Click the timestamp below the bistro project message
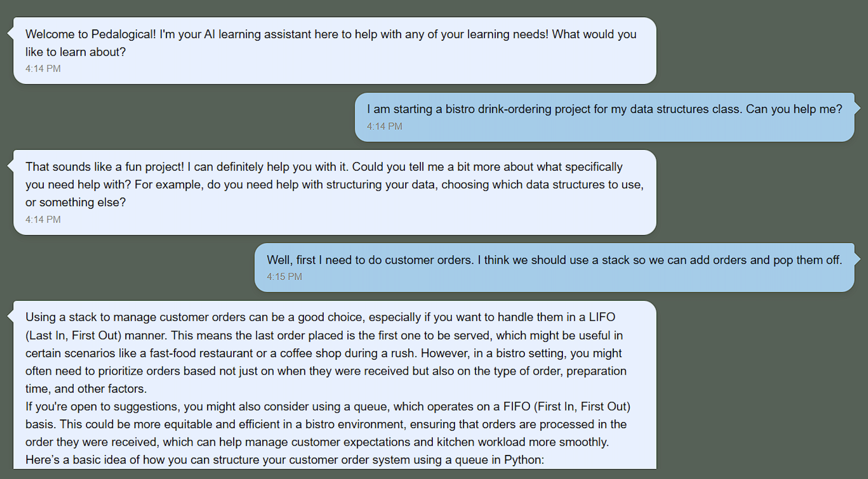868x479 pixels. pyautogui.click(x=384, y=127)
